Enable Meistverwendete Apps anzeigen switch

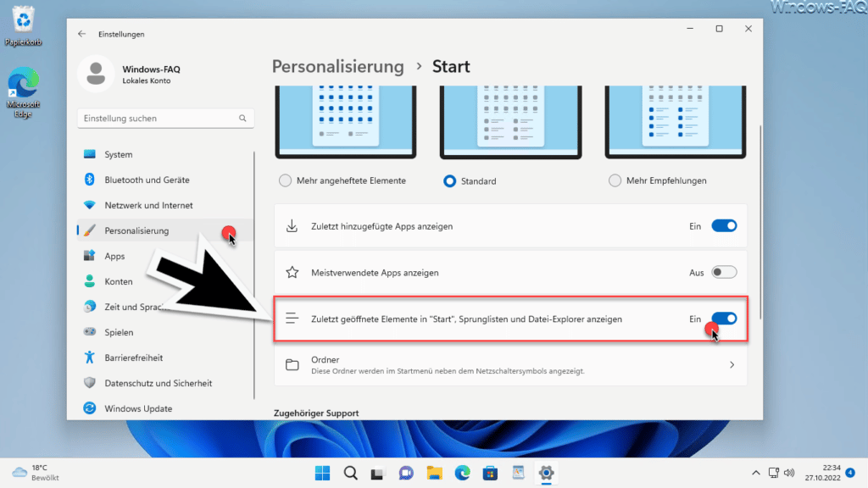724,272
